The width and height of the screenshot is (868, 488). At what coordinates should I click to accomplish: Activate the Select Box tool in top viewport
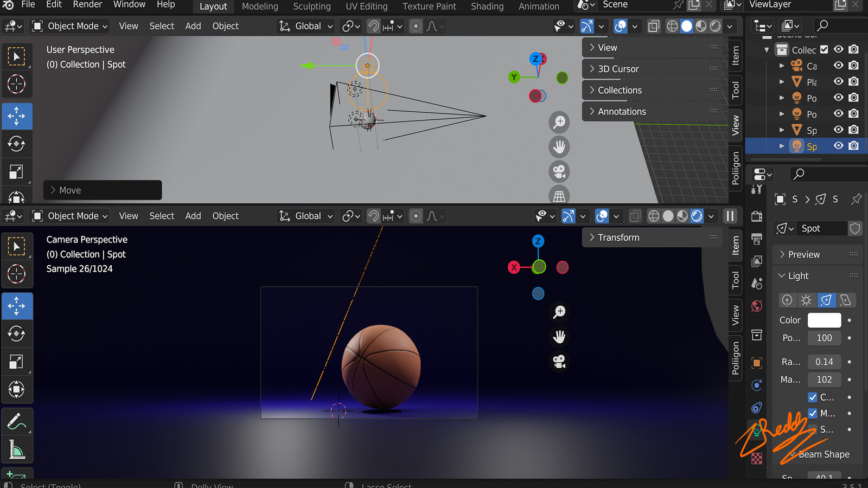(16, 56)
